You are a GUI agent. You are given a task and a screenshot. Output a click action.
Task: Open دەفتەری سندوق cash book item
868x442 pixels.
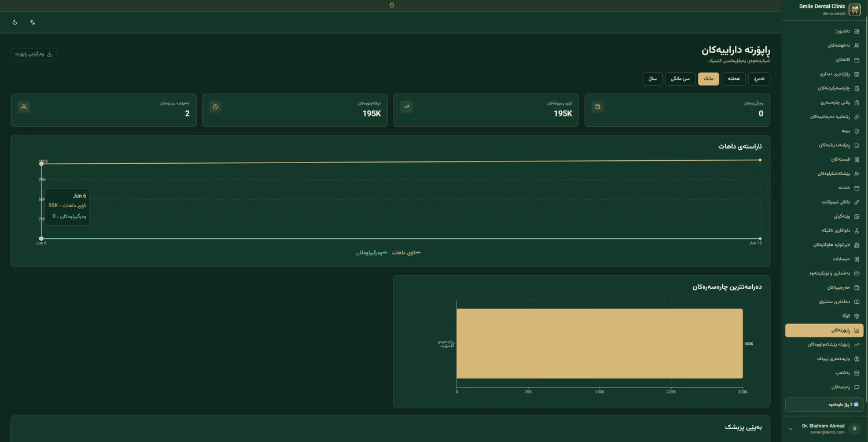click(x=824, y=301)
